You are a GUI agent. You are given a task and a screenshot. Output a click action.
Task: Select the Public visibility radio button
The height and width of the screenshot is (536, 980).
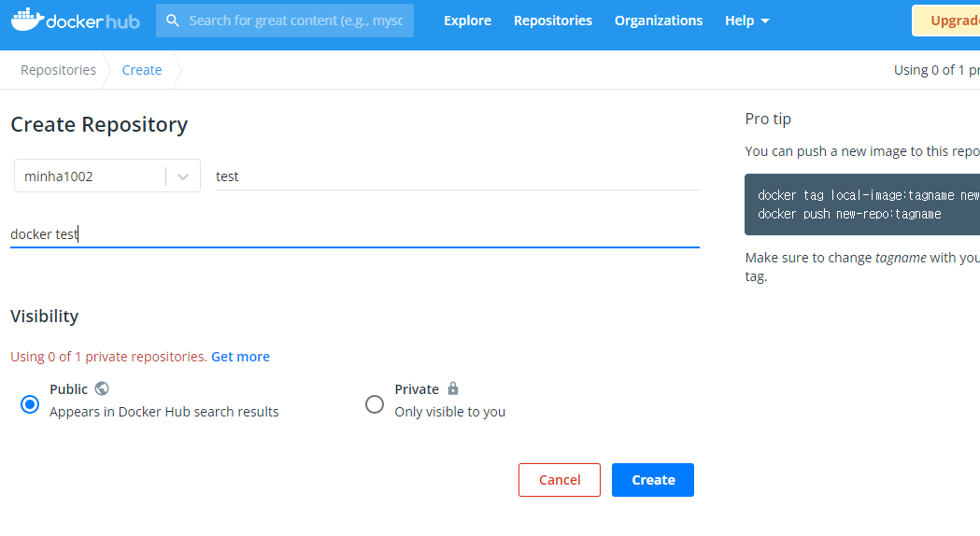click(29, 404)
